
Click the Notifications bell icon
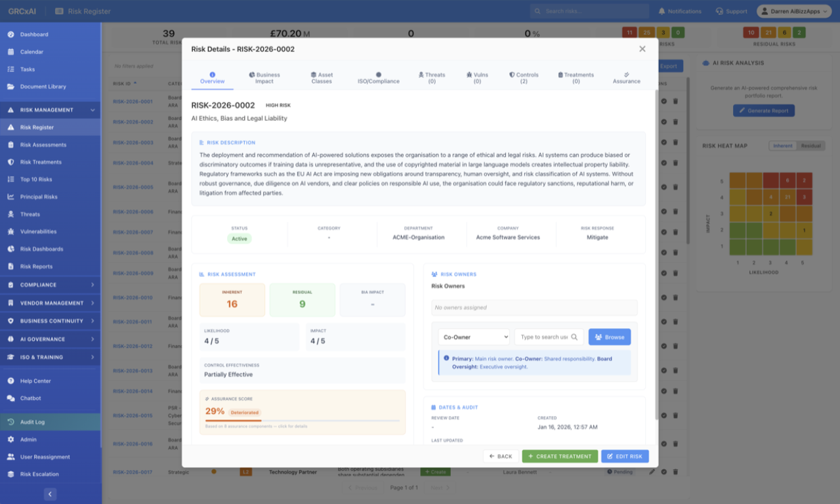(x=661, y=11)
